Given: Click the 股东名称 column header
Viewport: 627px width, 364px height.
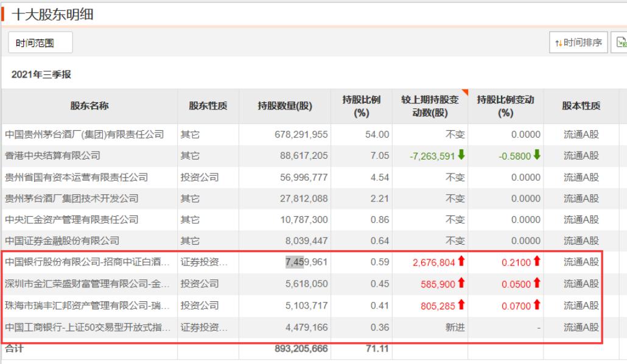Looking at the screenshot, I should coord(89,105).
